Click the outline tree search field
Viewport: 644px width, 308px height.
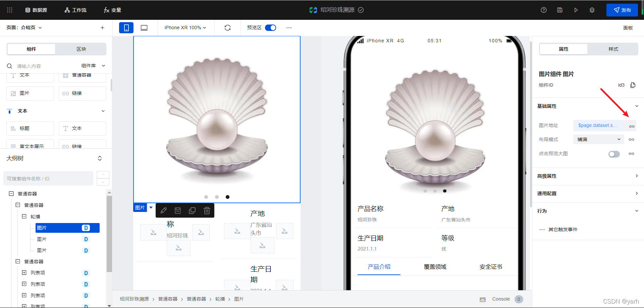48,179
